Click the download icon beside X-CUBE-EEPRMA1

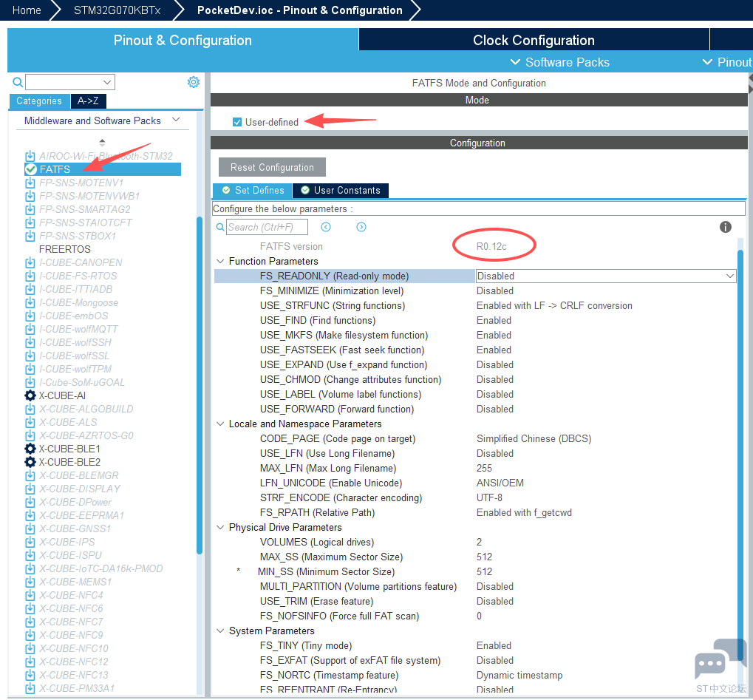click(x=30, y=515)
